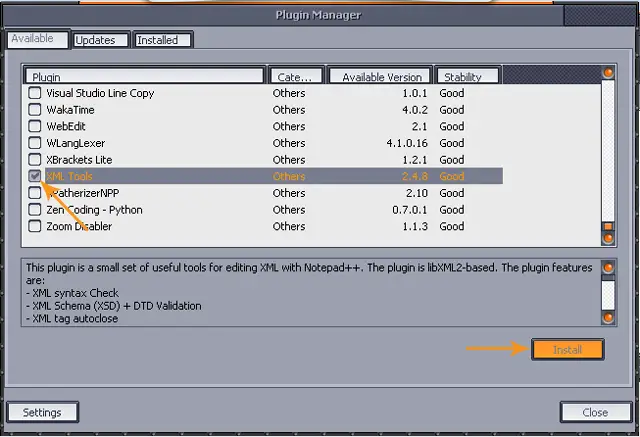Uncheck the XML Tools checkbox
The width and height of the screenshot is (640, 437).
coord(35,176)
